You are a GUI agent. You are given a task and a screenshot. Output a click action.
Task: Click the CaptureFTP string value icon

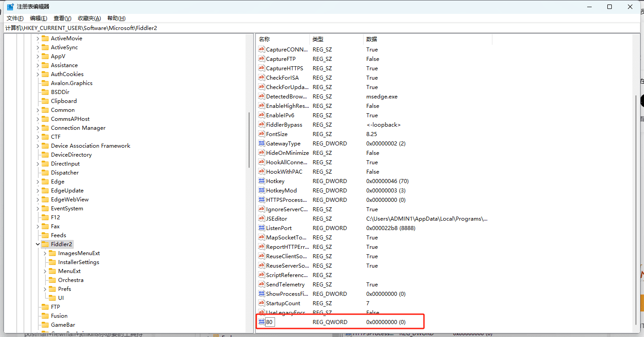tap(262, 59)
